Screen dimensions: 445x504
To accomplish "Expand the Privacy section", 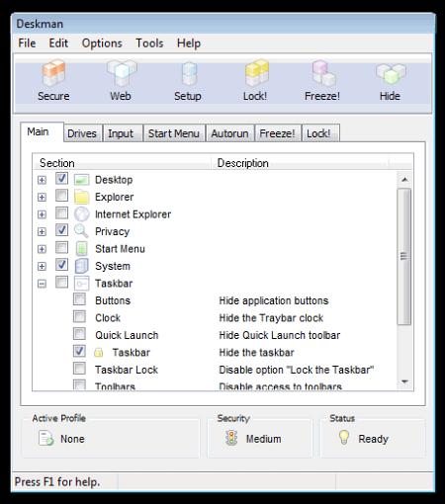I will tap(42, 231).
